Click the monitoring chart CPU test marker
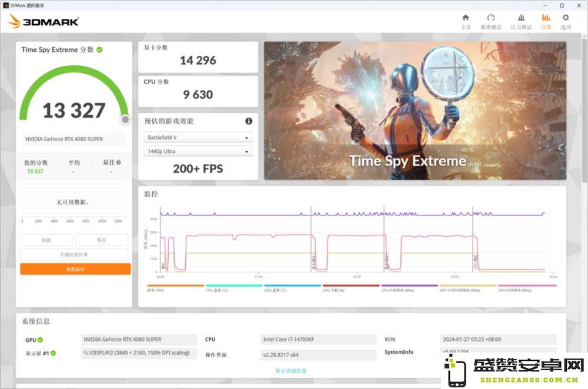 (x=475, y=263)
